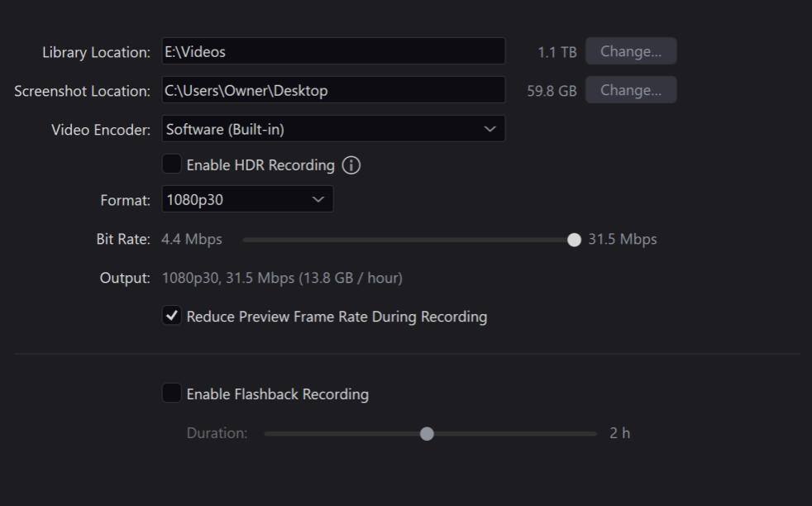812x506 pixels.
Task: Click the 2 h duration value
Action: (x=619, y=433)
